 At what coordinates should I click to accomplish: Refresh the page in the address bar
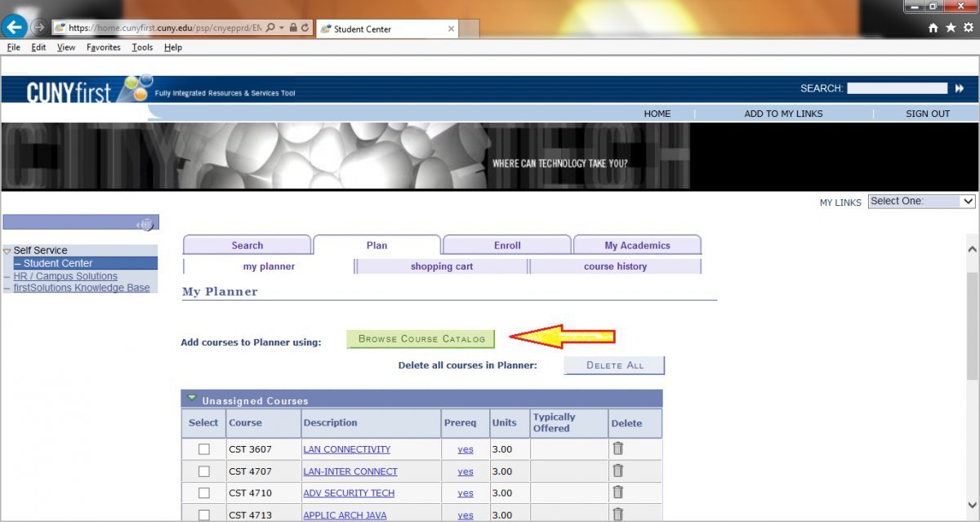pos(305,28)
